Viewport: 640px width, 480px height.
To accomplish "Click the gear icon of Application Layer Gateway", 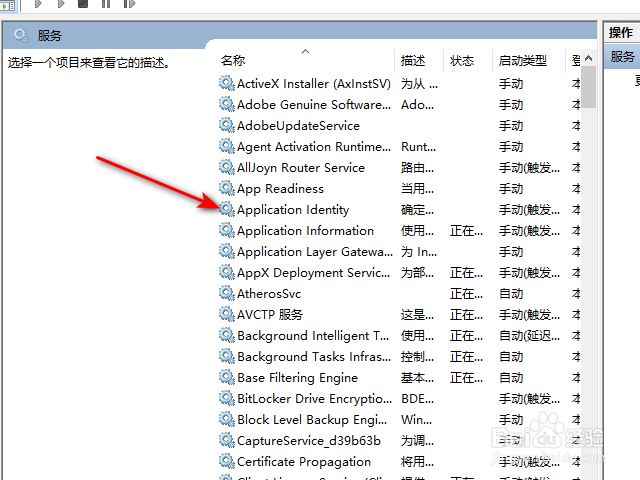I will 227,251.
